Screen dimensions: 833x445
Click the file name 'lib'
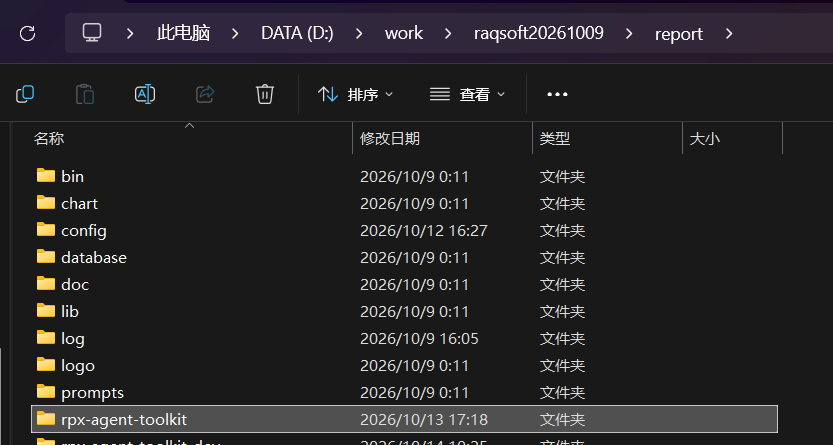pos(70,312)
